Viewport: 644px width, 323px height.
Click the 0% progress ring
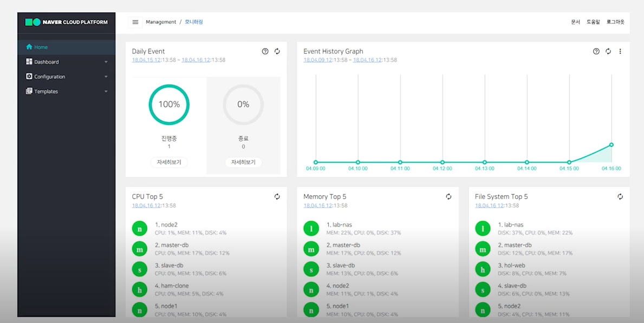coord(243,105)
